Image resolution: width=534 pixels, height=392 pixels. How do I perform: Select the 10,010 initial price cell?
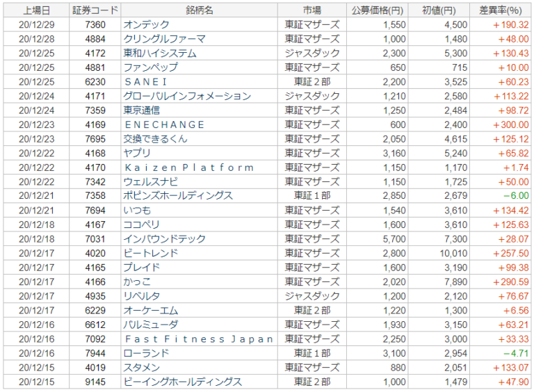[452, 254]
